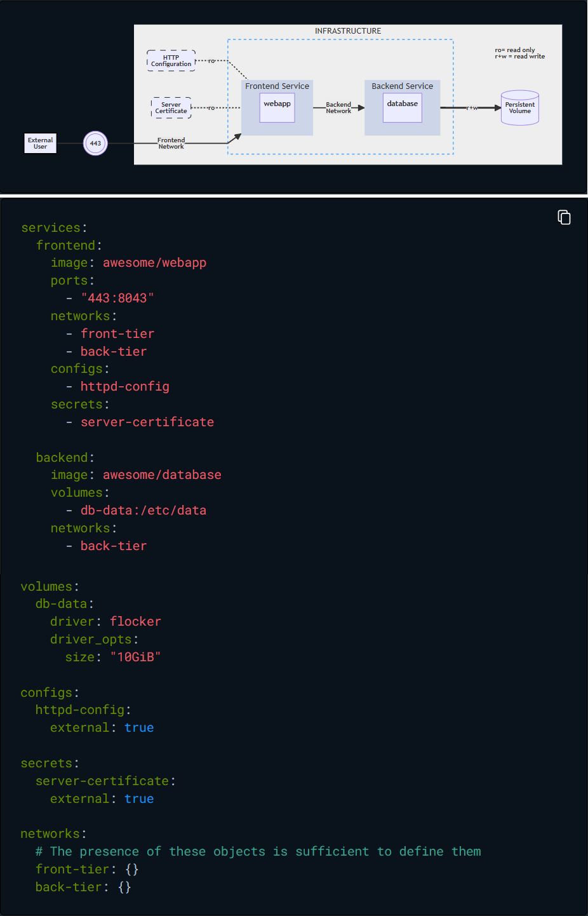Click the 443 port circle node

(x=95, y=144)
